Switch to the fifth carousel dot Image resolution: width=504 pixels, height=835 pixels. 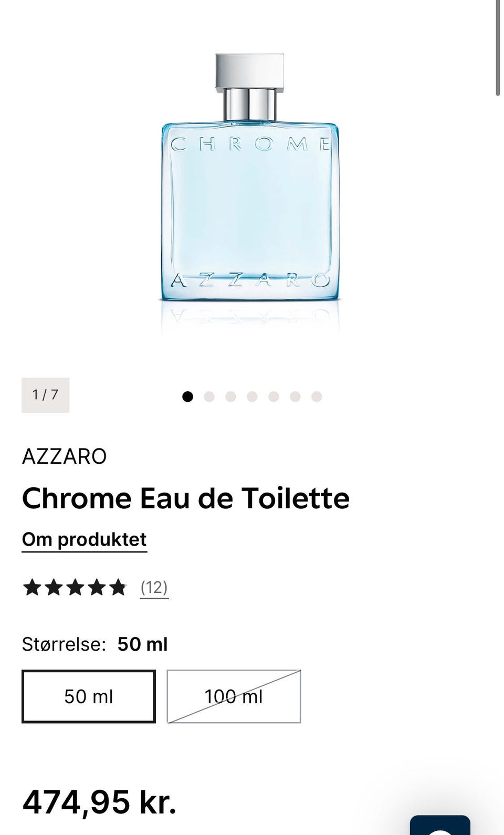pos(274,396)
